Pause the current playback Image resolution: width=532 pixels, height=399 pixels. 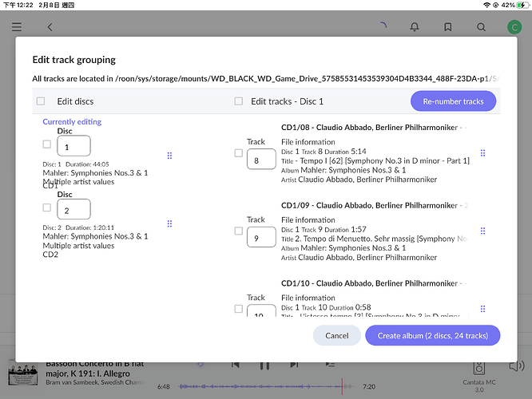pyautogui.click(x=264, y=365)
